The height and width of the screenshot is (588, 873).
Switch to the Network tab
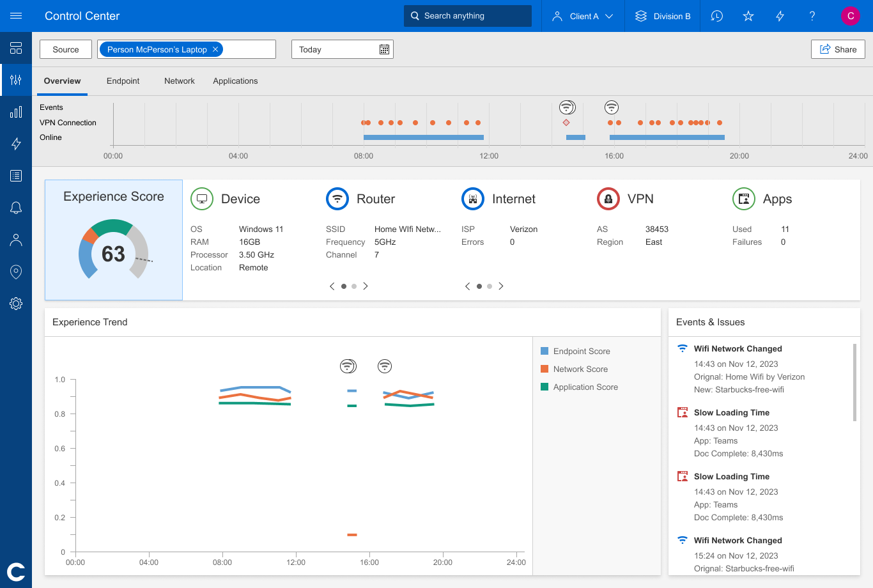[x=179, y=81]
